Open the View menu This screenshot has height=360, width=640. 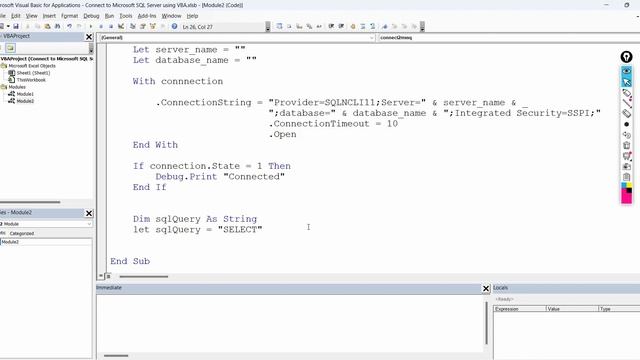tap(31, 16)
